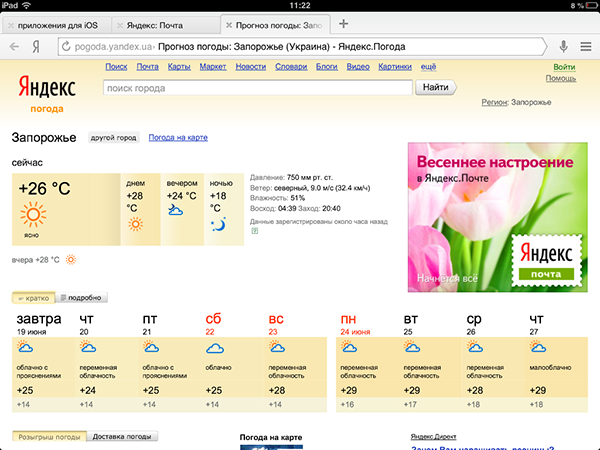Click the weather icon for пн 24

click(x=349, y=347)
